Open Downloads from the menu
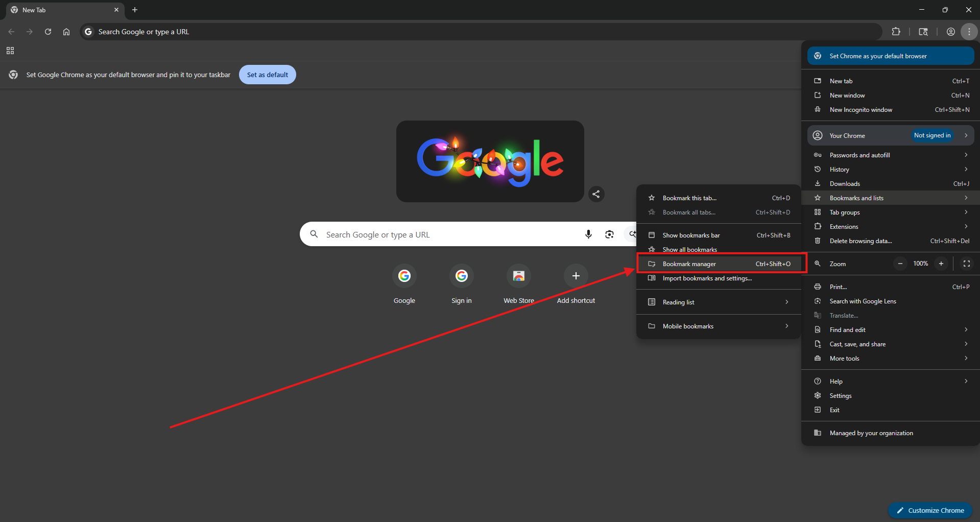 click(891, 183)
